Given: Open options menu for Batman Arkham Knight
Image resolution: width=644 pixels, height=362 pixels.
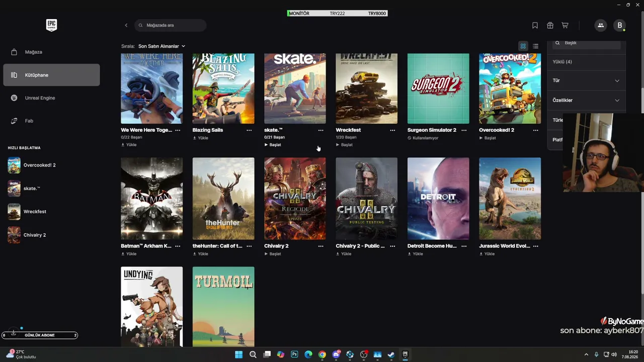Looking at the screenshot, I should point(178,246).
